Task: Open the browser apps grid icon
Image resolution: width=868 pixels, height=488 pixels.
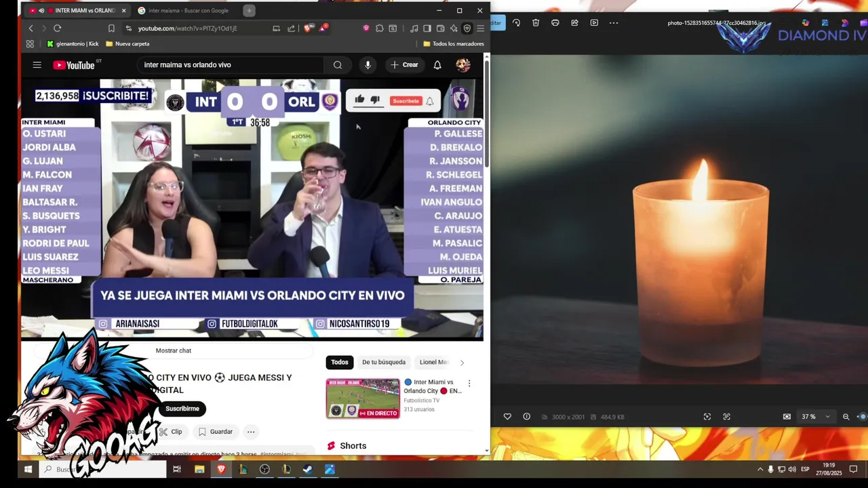Action: tap(30, 44)
